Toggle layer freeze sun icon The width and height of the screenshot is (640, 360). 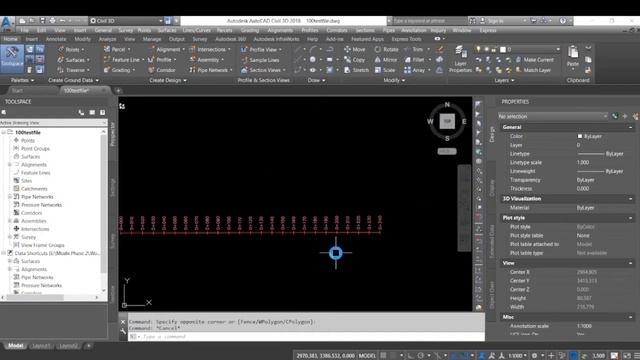coord(486,49)
